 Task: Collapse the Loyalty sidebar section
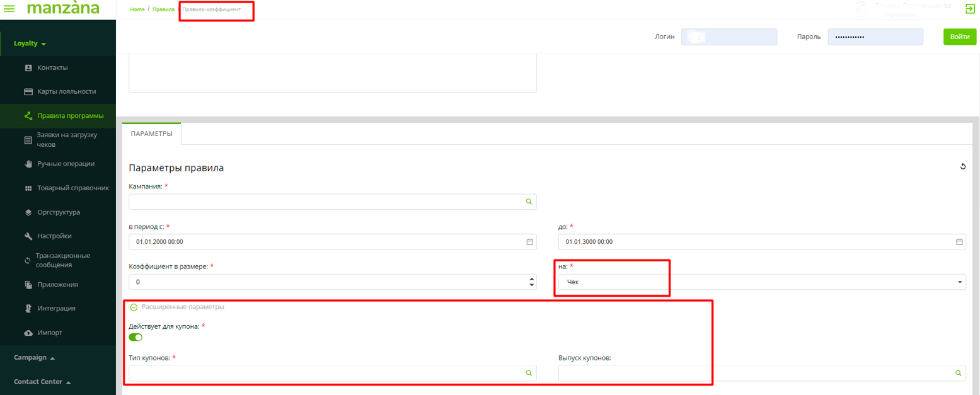click(x=30, y=44)
